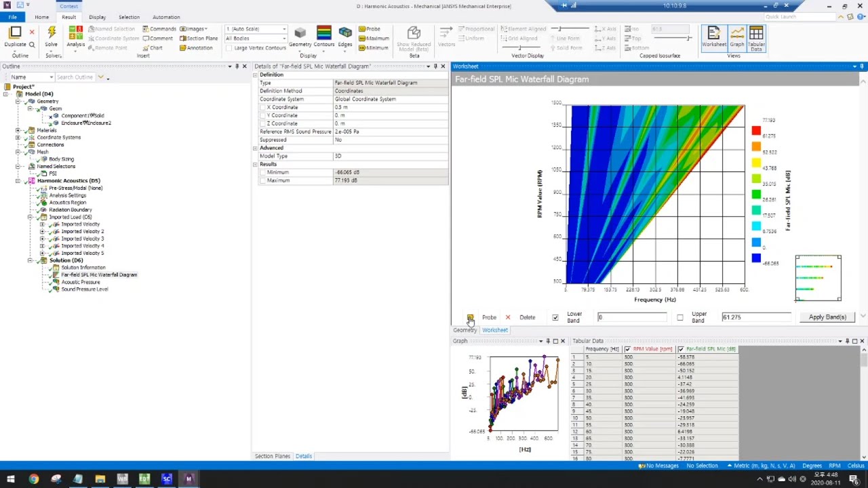Uncheck Far-field SPL Mic column checkbox
The height and width of the screenshot is (488, 868).
pos(681,349)
